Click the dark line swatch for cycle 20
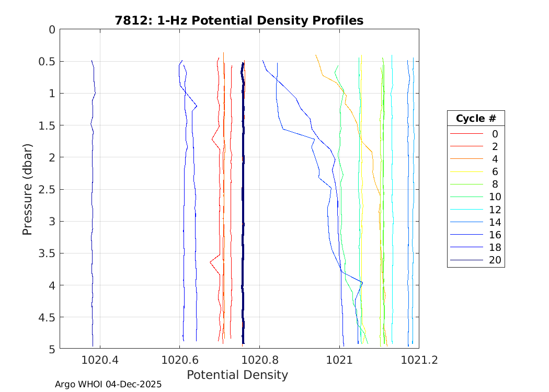This screenshot has height=392, width=549. 464,260
